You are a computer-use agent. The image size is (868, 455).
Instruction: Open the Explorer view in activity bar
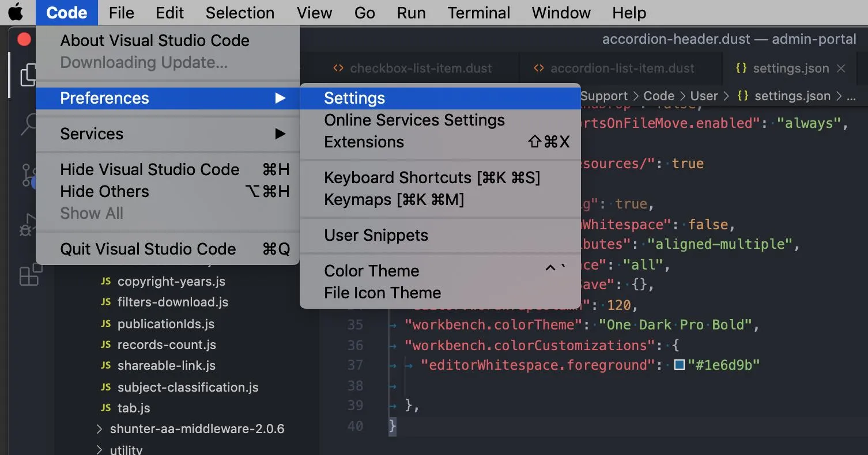pyautogui.click(x=24, y=75)
